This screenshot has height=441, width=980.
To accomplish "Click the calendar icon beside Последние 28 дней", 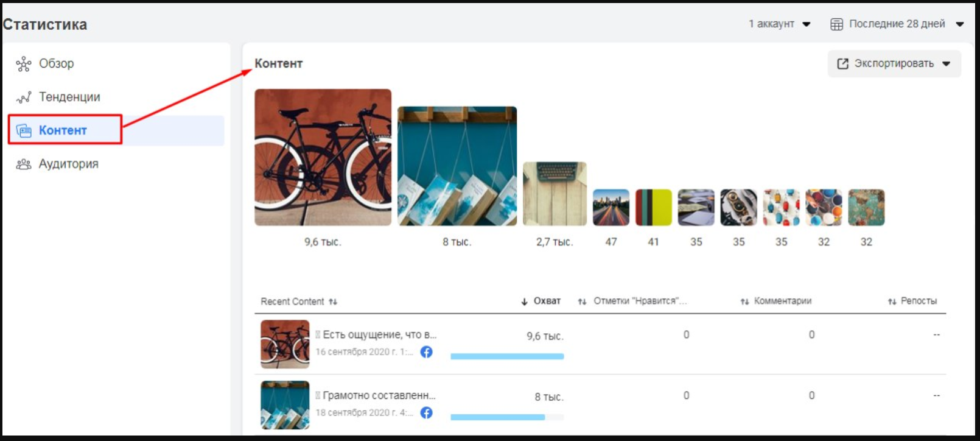I will click(837, 24).
